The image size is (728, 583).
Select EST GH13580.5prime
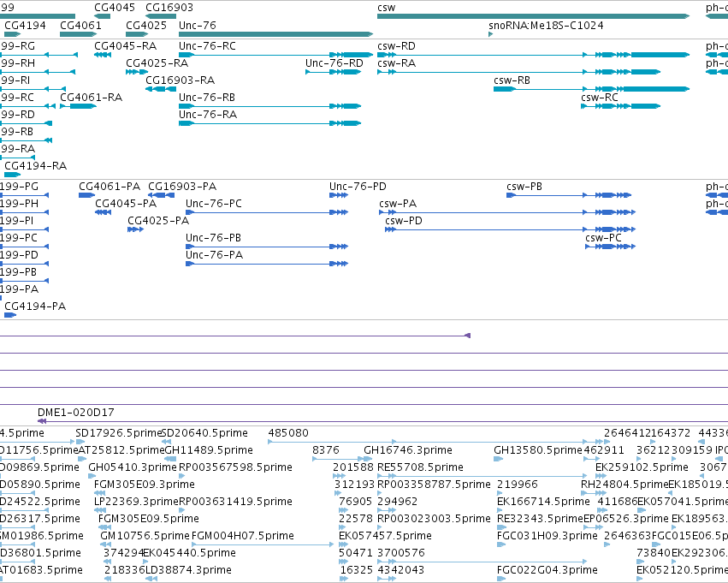[537, 450]
